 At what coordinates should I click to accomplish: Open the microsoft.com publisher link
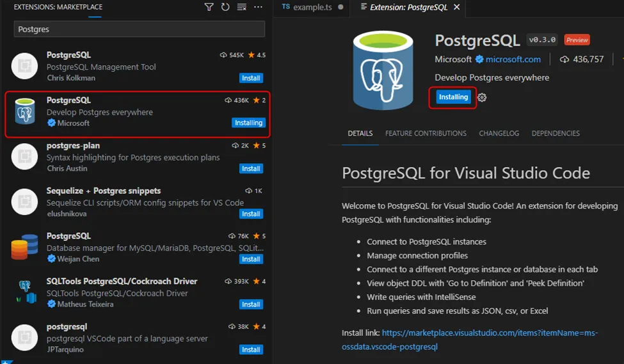click(513, 59)
